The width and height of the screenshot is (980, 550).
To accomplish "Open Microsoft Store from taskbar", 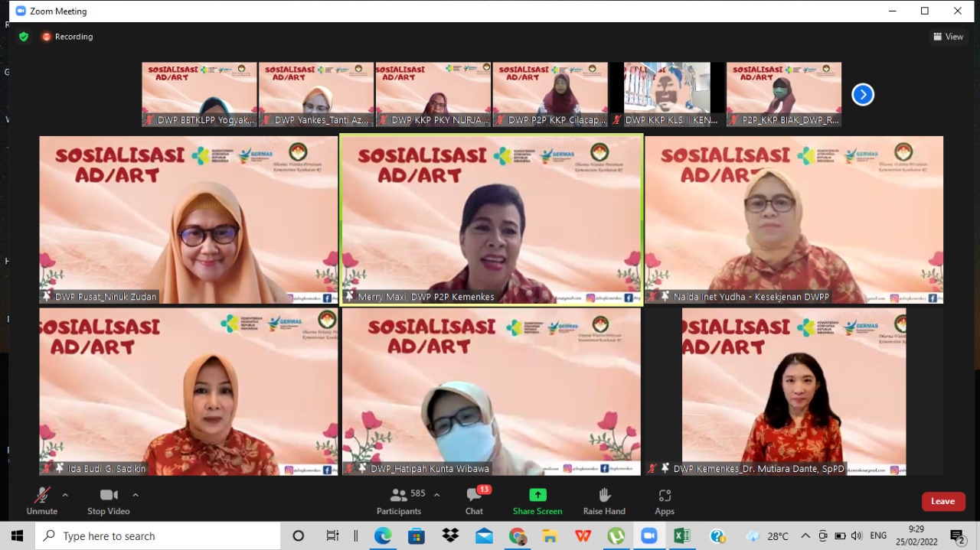I will coord(416,536).
